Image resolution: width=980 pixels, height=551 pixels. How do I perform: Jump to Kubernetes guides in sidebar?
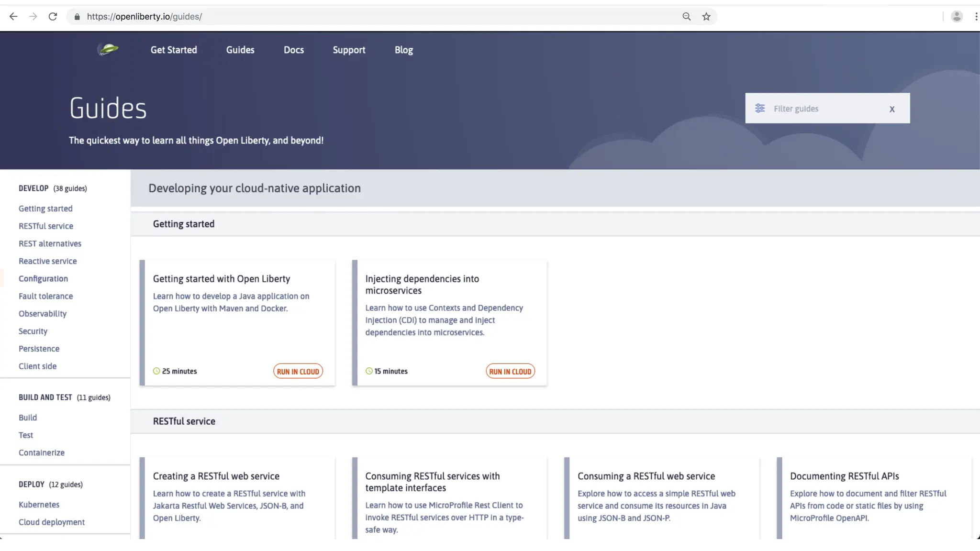[x=39, y=505]
